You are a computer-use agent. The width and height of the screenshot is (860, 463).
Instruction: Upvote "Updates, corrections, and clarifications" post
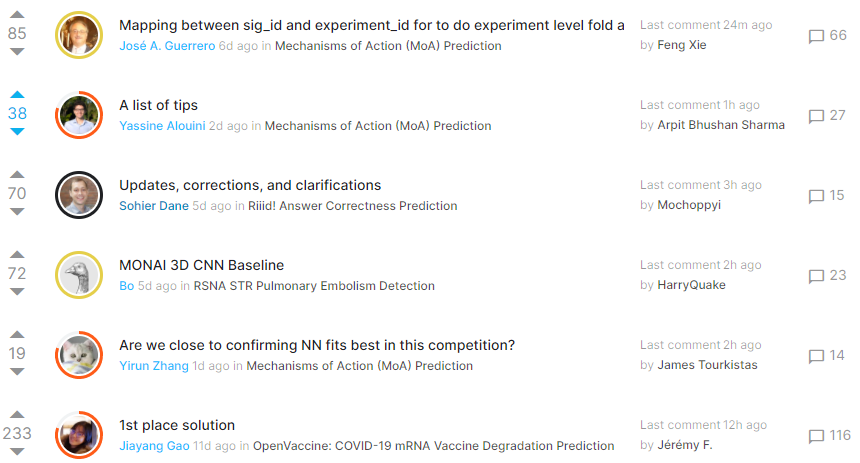click(17, 175)
